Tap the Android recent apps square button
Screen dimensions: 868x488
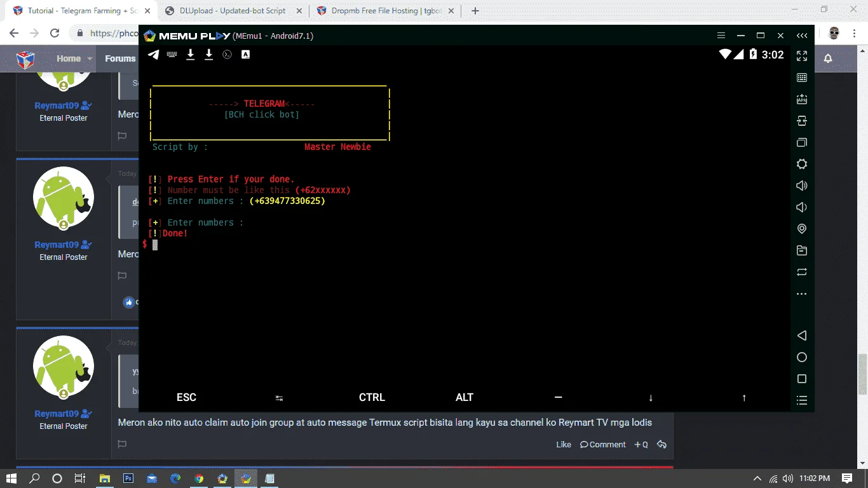pyautogui.click(x=802, y=379)
